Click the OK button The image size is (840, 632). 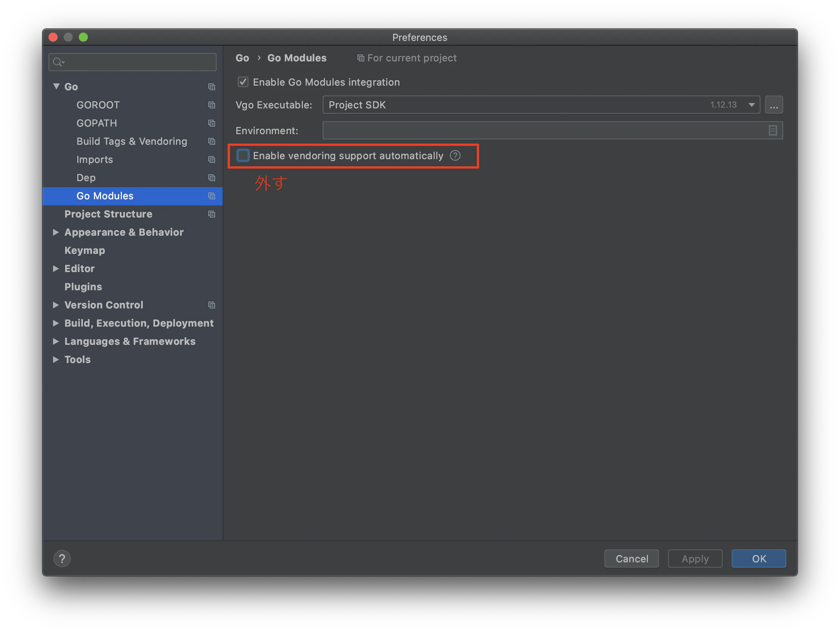pyautogui.click(x=759, y=558)
